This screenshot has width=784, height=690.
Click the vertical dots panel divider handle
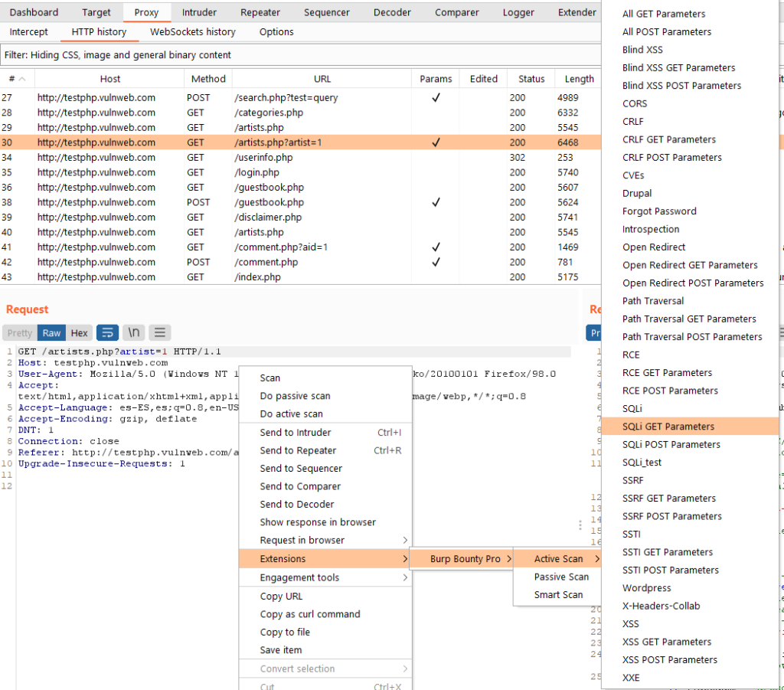pyautogui.click(x=580, y=525)
